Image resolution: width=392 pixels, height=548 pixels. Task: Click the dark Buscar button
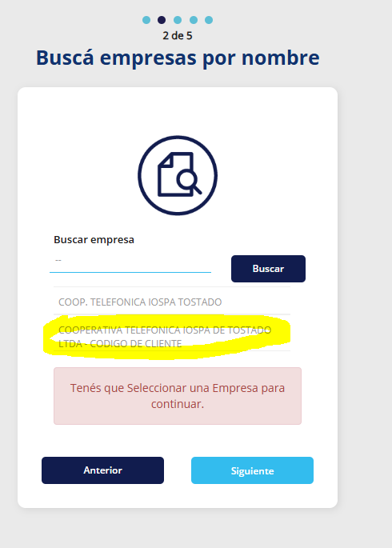pyautogui.click(x=268, y=269)
